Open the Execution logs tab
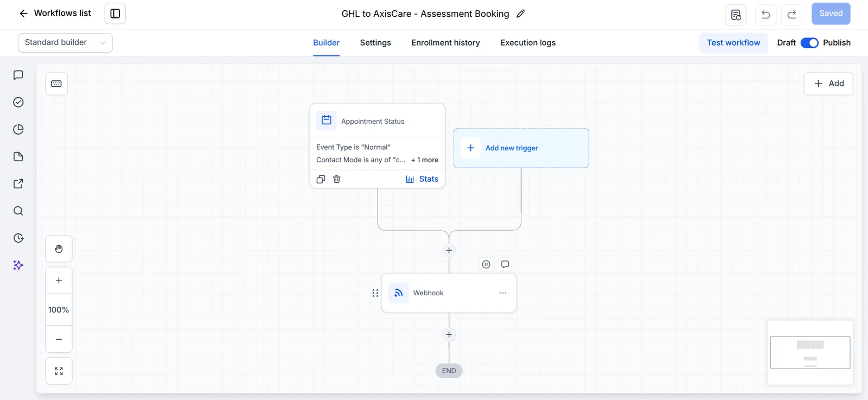This screenshot has height=400, width=868. (528, 43)
